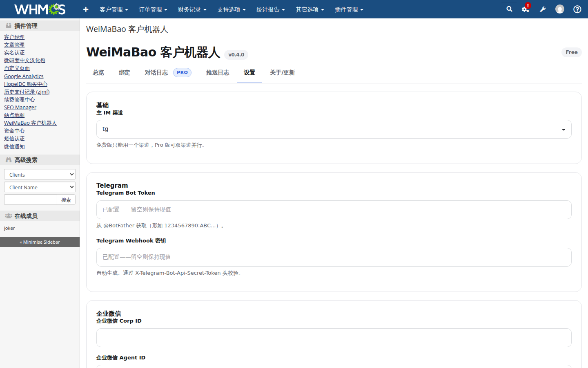The width and height of the screenshot is (588, 368).
Task: Focus the Telegram Bot Token field
Action: [x=334, y=210]
